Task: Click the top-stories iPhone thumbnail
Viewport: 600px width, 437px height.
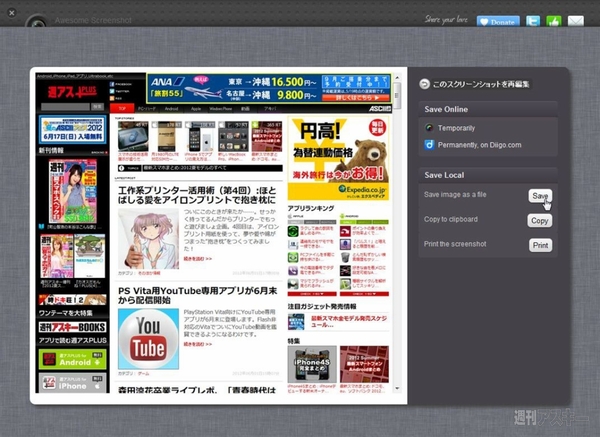Action: tap(199, 136)
